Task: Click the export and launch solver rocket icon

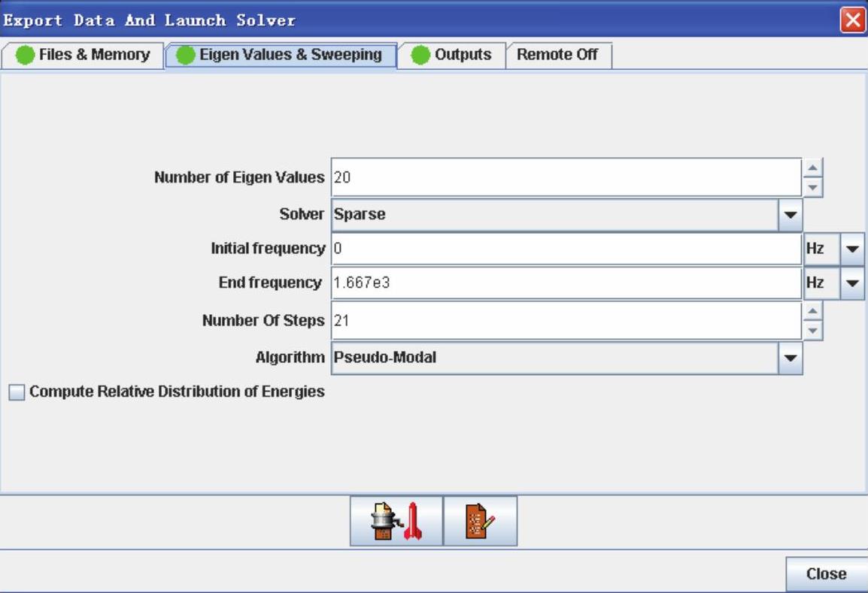Action: click(x=396, y=521)
